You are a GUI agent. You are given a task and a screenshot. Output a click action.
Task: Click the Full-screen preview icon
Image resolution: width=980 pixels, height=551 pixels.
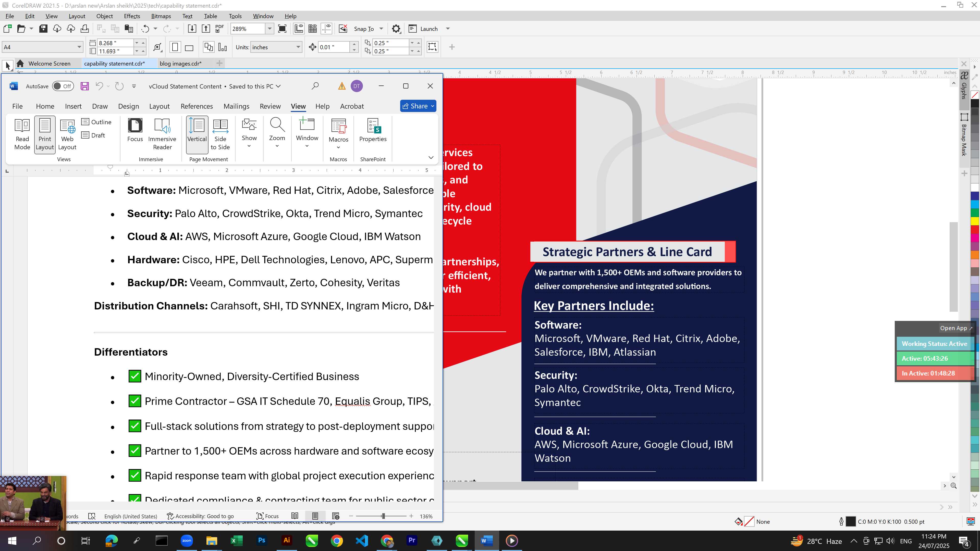click(x=282, y=29)
